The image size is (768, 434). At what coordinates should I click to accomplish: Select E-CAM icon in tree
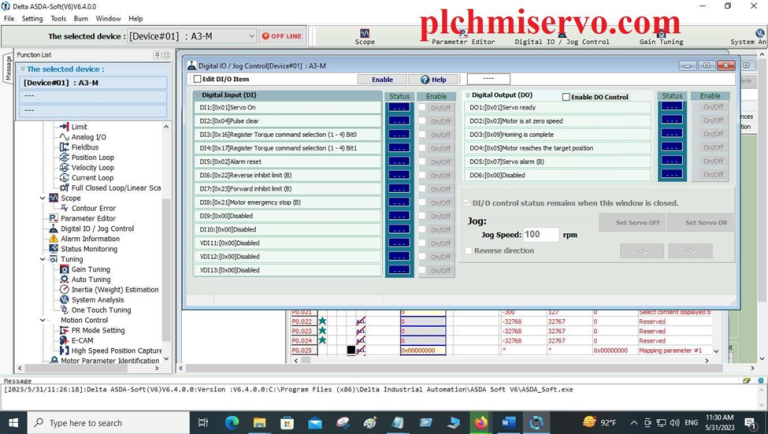coord(64,340)
